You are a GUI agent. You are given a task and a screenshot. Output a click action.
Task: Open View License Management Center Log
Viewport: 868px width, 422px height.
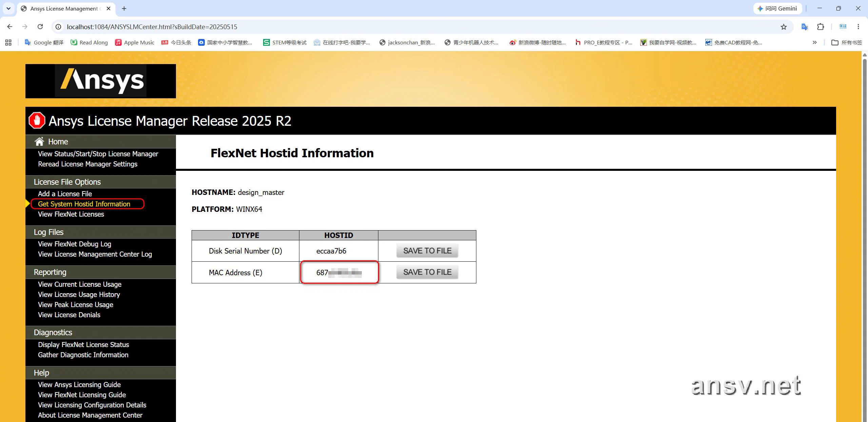coord(95,254)
